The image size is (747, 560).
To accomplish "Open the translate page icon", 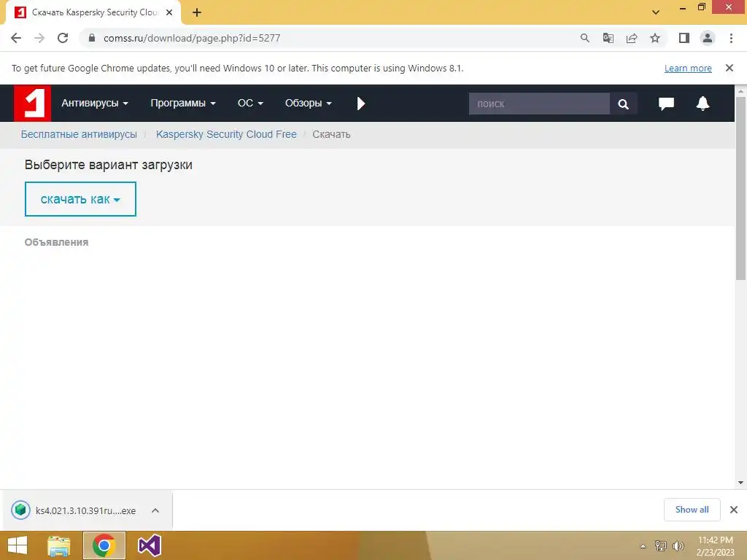I will pos(608,38).
